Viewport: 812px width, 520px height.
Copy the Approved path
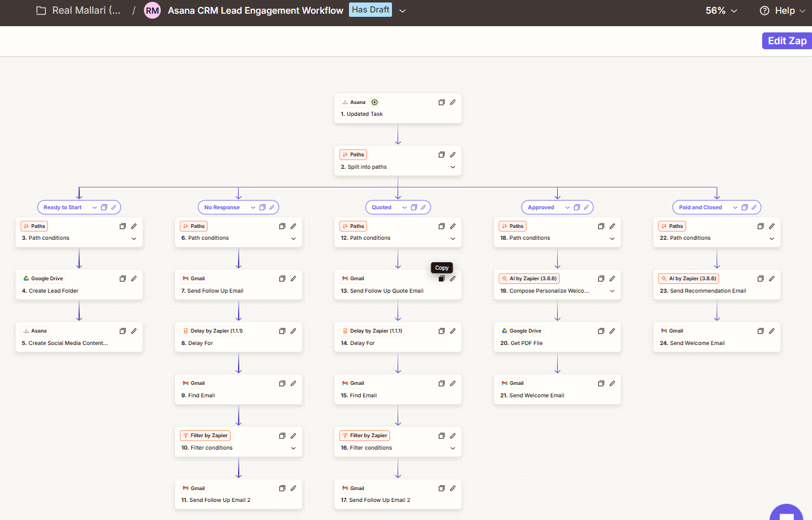576,207
